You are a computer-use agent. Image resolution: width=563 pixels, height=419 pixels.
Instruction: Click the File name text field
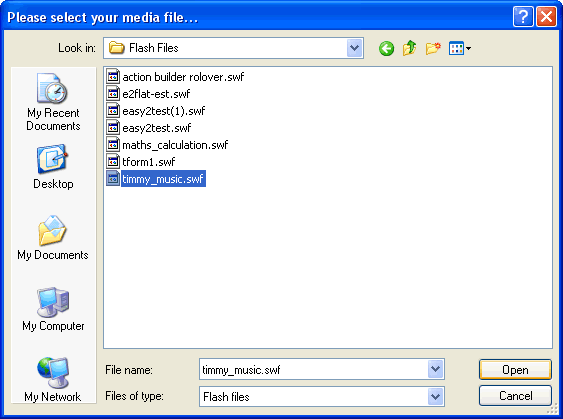pyautogui.click(x=313, y=369)
